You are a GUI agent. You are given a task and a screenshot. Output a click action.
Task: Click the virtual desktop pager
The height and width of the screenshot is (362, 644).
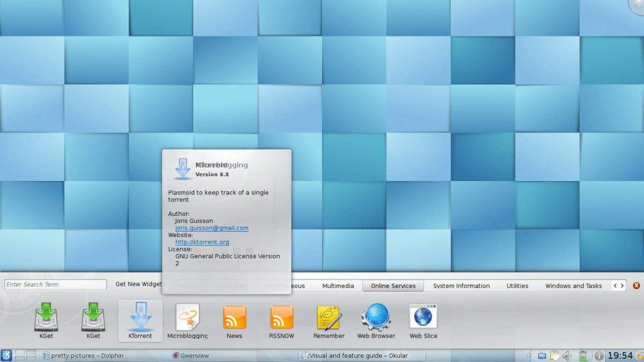coord(26,355)
